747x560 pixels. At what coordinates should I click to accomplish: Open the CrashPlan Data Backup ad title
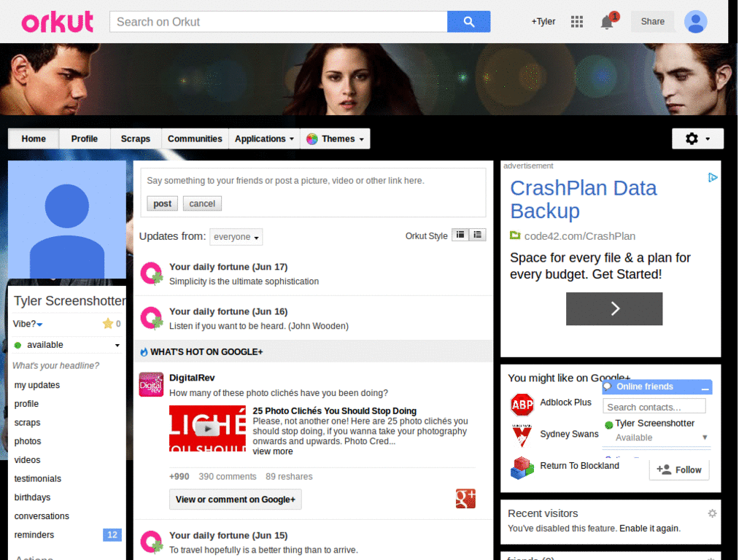point(584,200)
